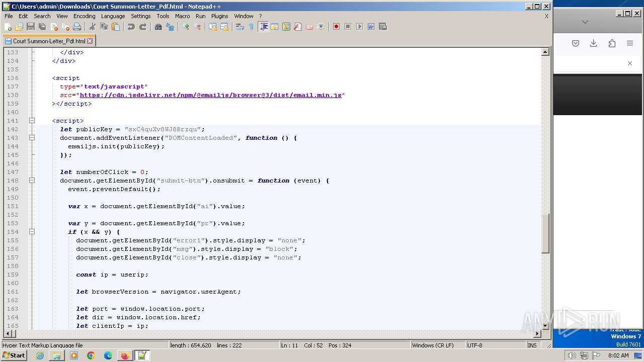Viewport: 644px width, 362px height.
Task: Toggle show all characters pilcrow icon
Action: pos(251,27)
